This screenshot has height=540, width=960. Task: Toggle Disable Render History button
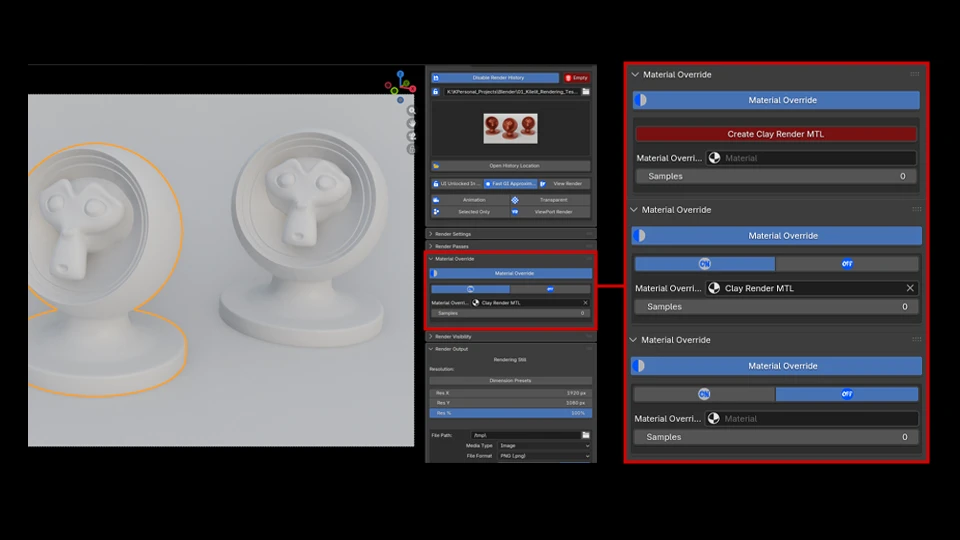click(x=495, y=78)
